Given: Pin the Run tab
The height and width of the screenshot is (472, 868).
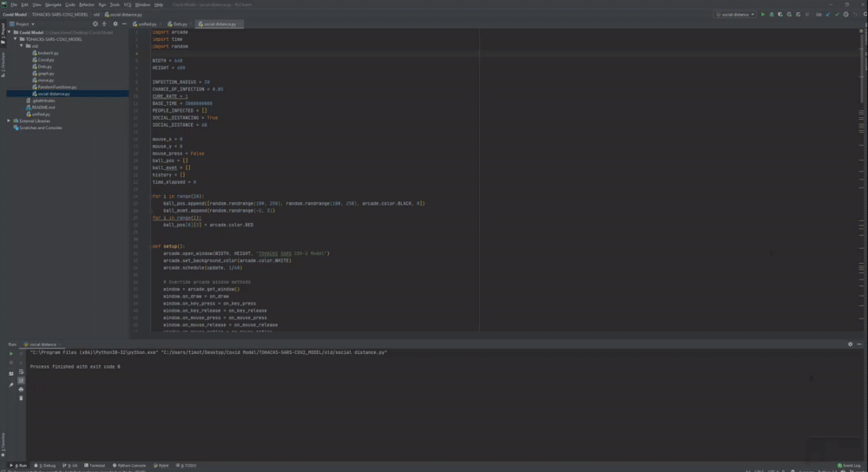Looking at the screenshot, I should click(x=11, y=384).
